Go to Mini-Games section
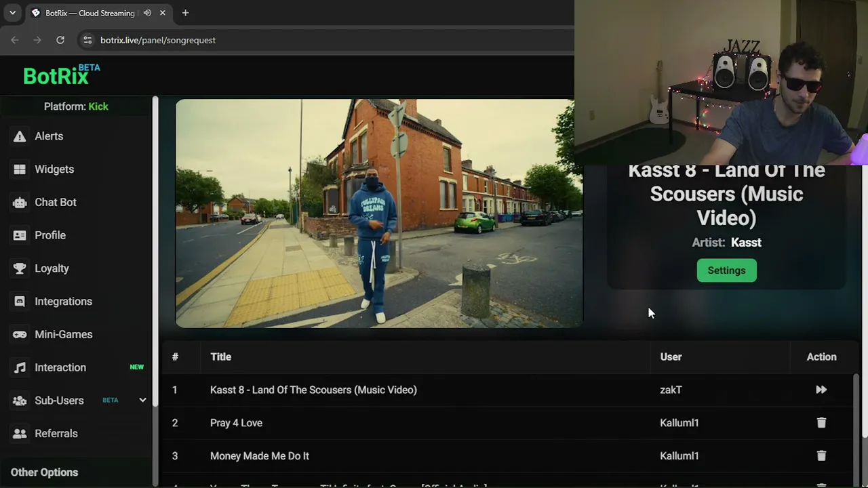This screenshot has width=868, height=488. (x=63, y=334)
